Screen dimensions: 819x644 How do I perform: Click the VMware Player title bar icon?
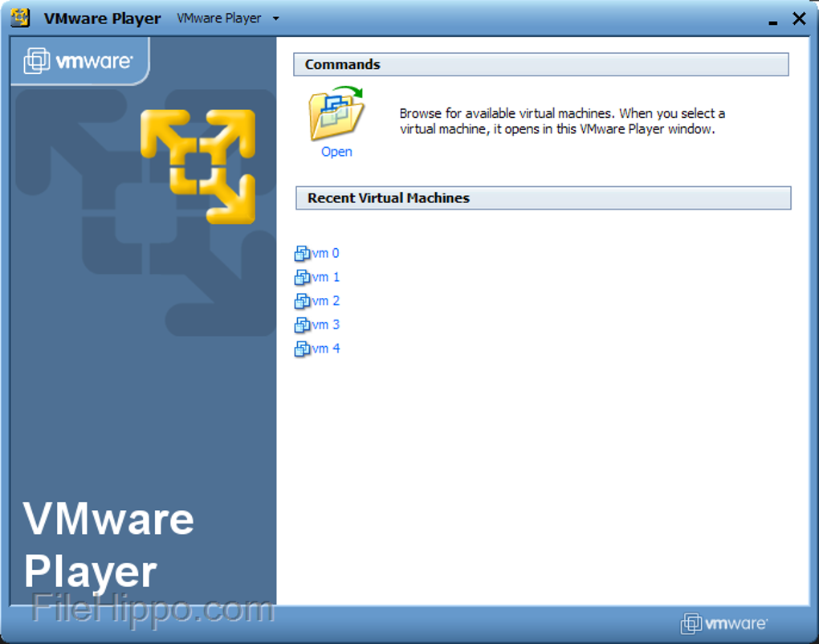pos(21,18)
